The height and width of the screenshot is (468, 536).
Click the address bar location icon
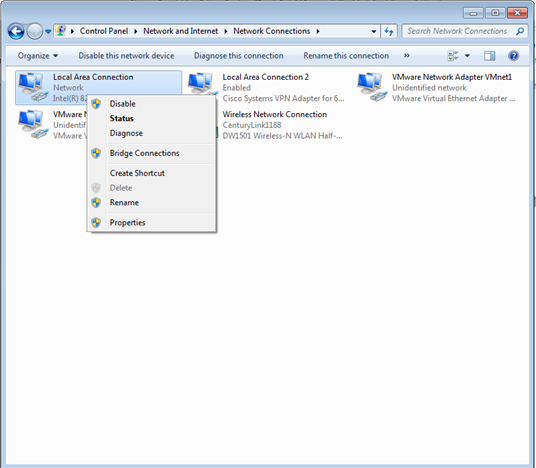point(61,31)
